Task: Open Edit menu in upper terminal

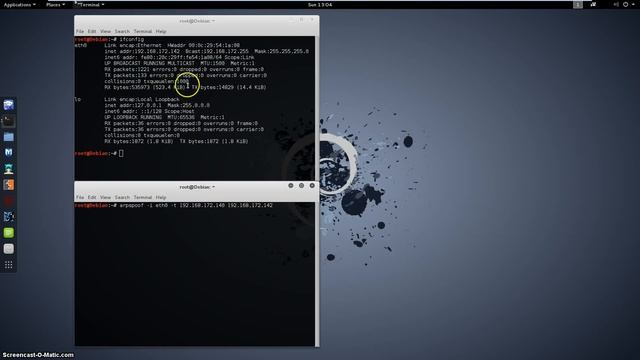Action: 92,31
